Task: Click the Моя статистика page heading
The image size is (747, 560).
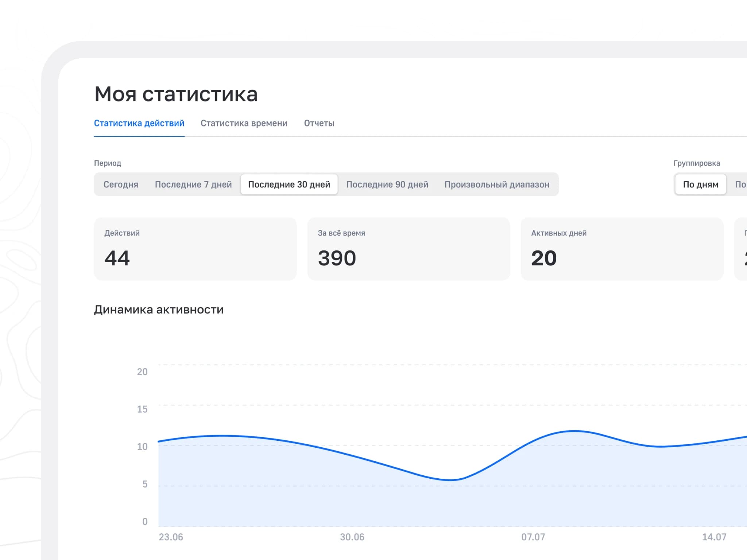Action: pyautogui.click(x=176, y=94)
